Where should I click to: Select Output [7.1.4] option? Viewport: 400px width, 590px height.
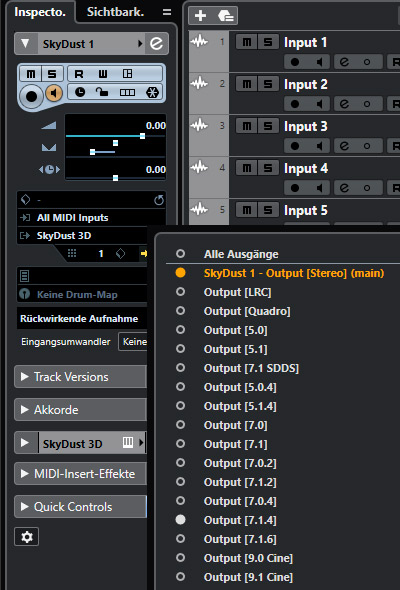(x=240, y=520)
